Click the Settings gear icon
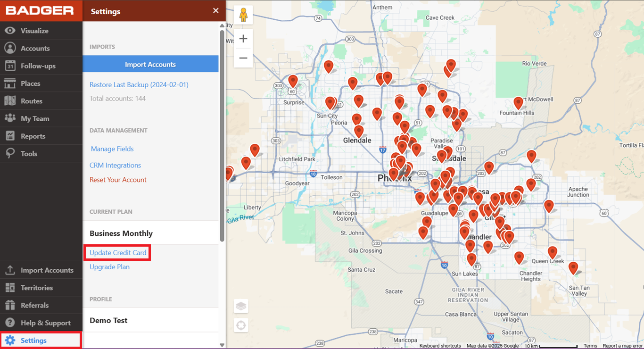644x349 pixels. [10, 341]
